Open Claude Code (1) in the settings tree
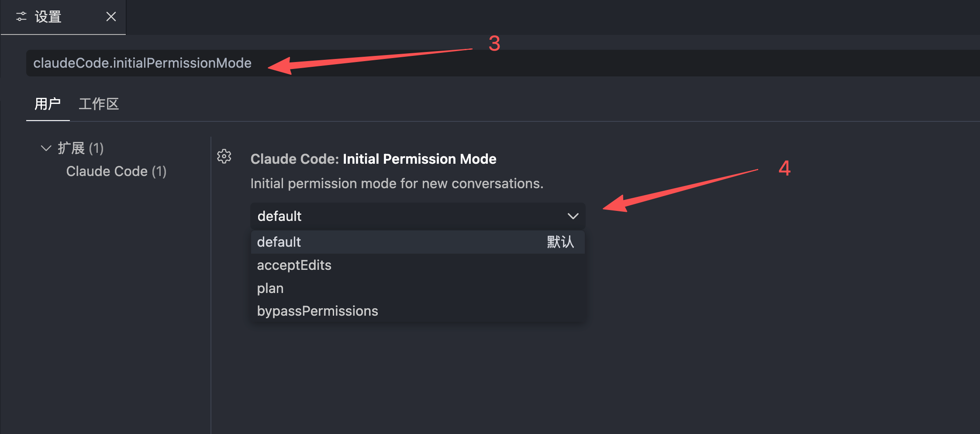The height and width of the screenshot is (434, 980). (x=116, y=171)
